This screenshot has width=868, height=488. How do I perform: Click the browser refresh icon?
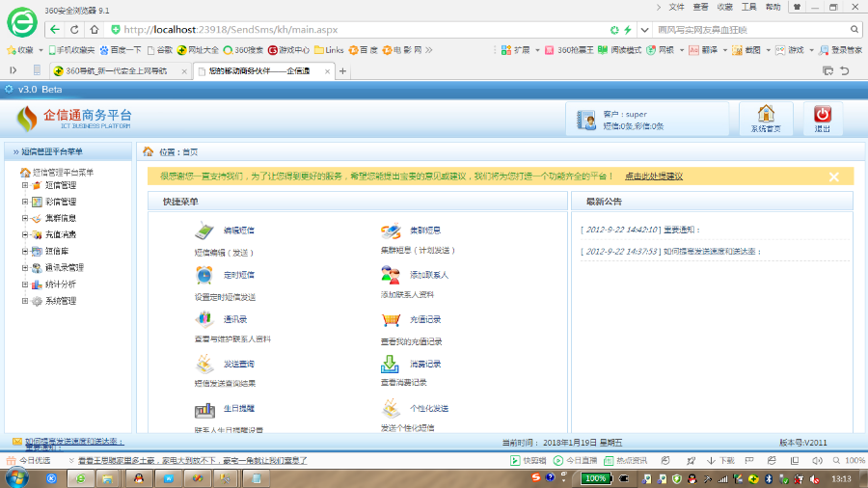pyautogui.click(x=74, y=29)
